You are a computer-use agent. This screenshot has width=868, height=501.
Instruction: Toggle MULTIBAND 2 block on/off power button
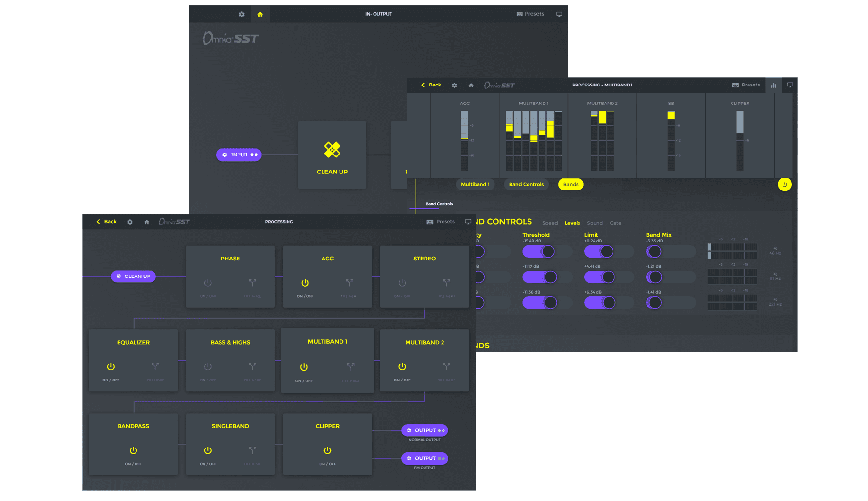[402, 367]
